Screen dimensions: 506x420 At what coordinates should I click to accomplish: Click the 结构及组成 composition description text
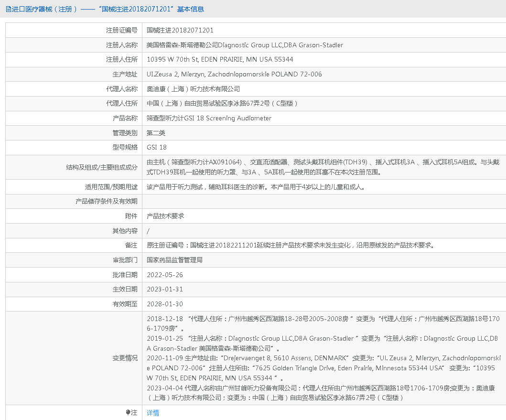coord(323,167)
